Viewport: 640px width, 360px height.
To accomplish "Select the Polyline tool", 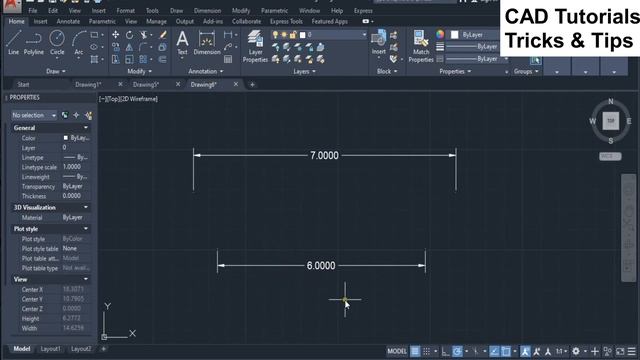I will point(33,42).
